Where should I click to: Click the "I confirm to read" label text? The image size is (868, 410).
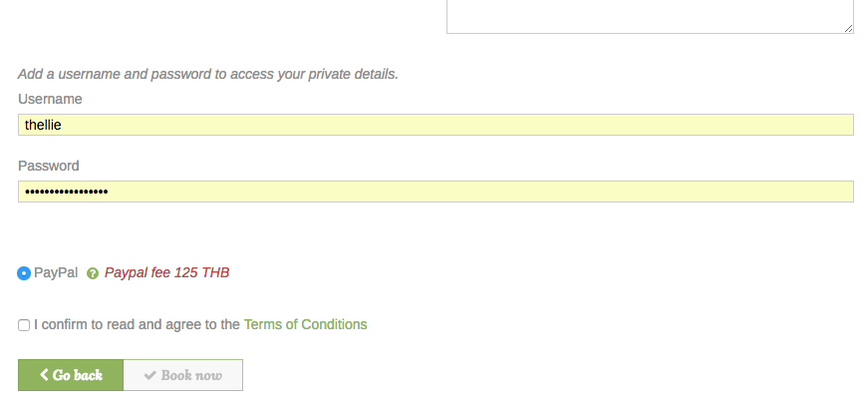point(137,324)
